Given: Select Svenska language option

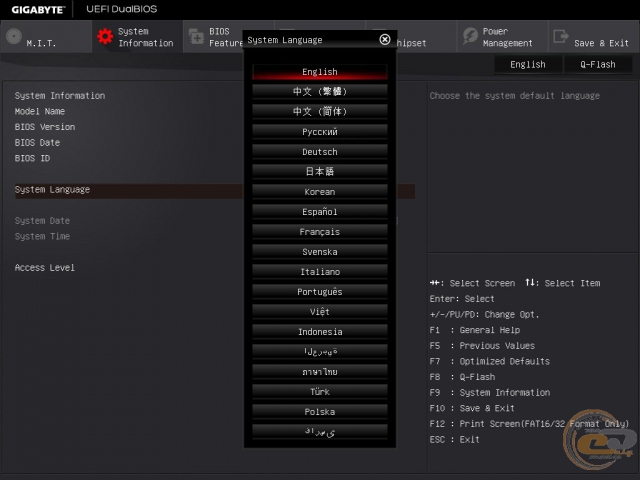Looking at the screenshot, I should [320, 252].
